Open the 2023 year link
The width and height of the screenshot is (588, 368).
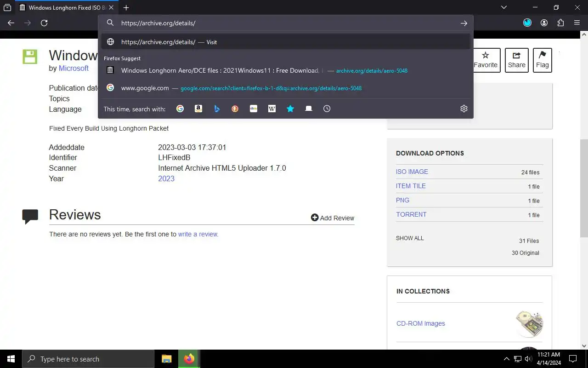point(166,178)
